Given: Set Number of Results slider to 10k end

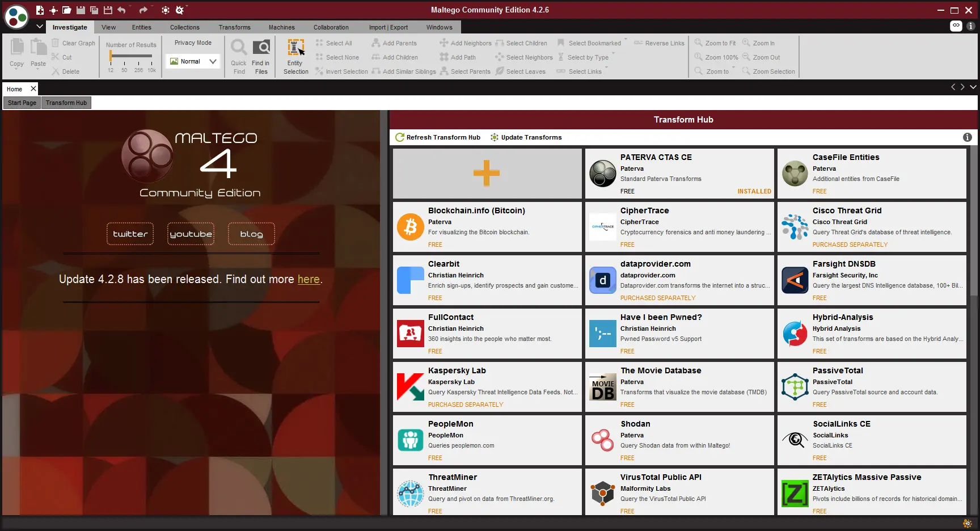Looking at the screenshot, I should point(152,56).
